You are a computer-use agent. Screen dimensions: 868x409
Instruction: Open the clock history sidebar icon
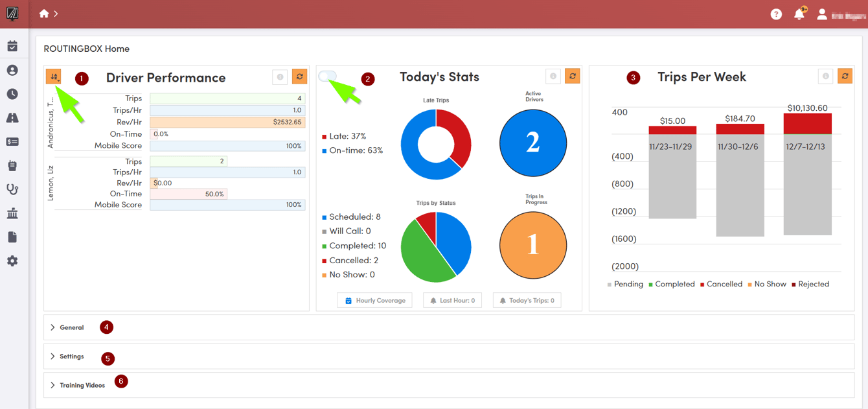pos(12,94)
